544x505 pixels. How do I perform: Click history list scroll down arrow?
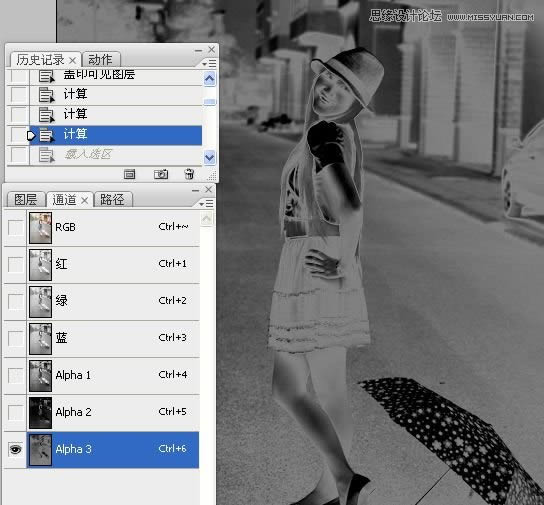pyautogui.click(x=210, y=158)
